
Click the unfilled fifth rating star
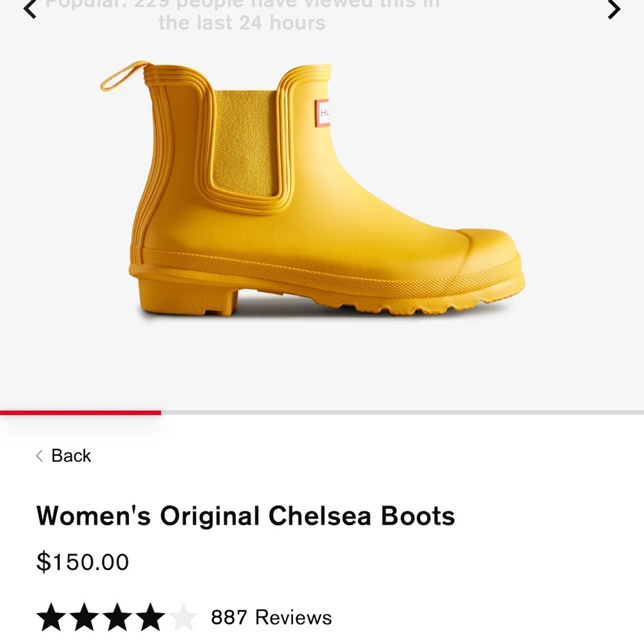(x=185, y=616)
